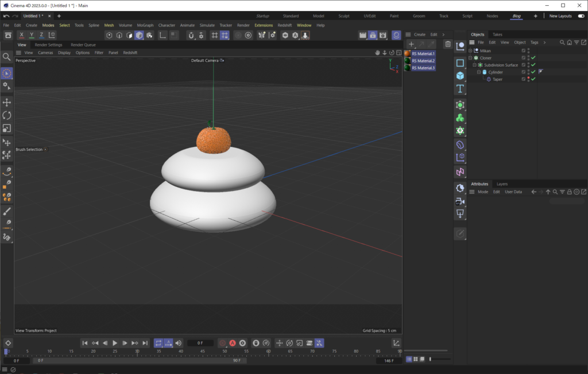
Task: Expand the Mikan object tree
Action: (470, 50)
